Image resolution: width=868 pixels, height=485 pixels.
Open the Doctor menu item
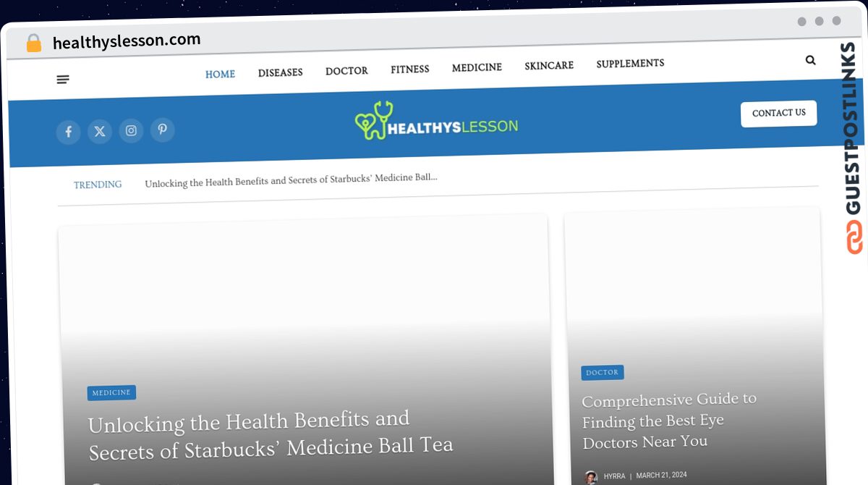click(x=346, y=71)
